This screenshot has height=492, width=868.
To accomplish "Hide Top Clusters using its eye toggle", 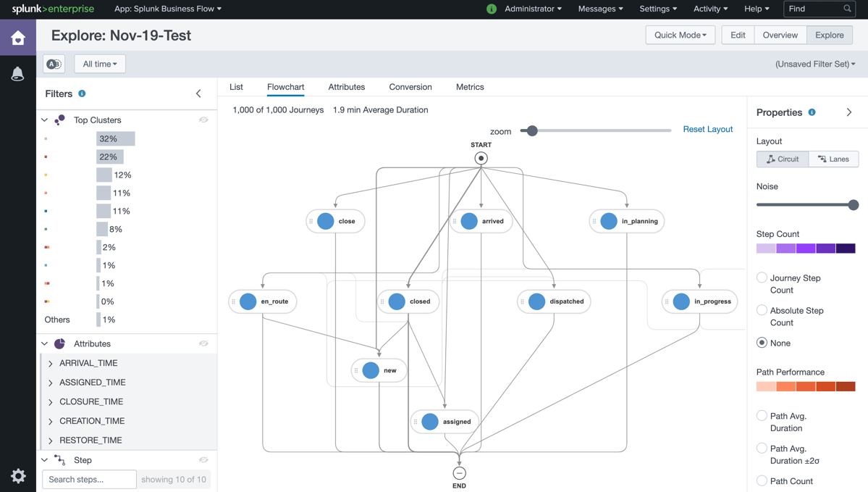I will [x=203, y=120].
